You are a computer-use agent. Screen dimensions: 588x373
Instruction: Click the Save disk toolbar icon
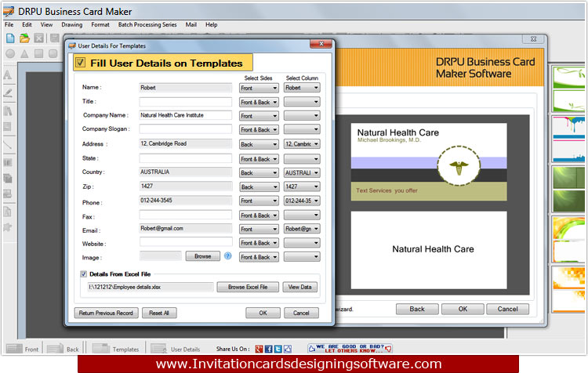[55, 38]
